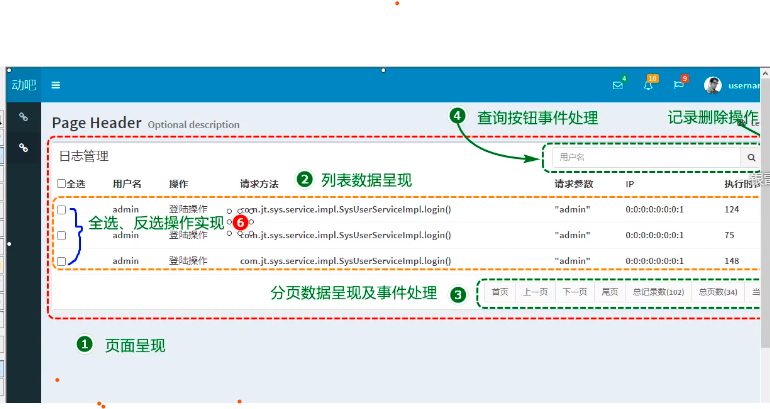Check the checkbox of the row with 75

61,236
